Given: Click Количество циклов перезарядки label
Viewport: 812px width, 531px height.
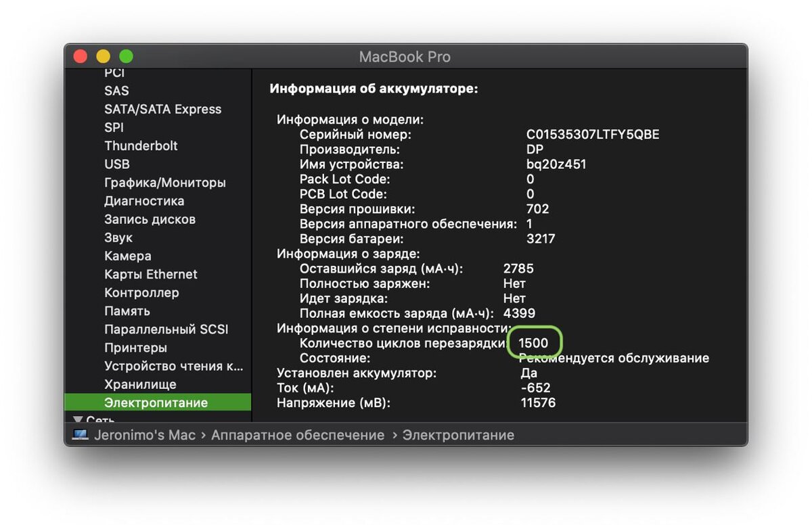Looking at the screenshot, I should [x=403, y=344].
